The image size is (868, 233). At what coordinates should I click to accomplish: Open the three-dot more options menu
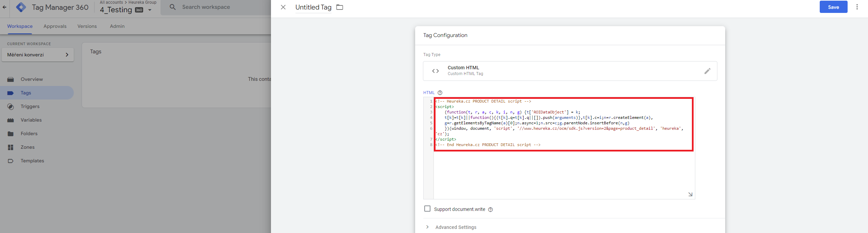click(x=857, y=7)
